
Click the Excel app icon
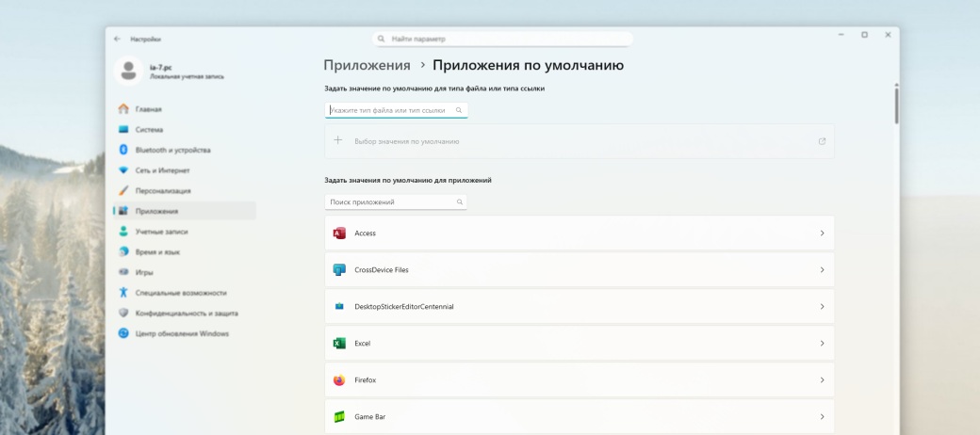(339, 344)
